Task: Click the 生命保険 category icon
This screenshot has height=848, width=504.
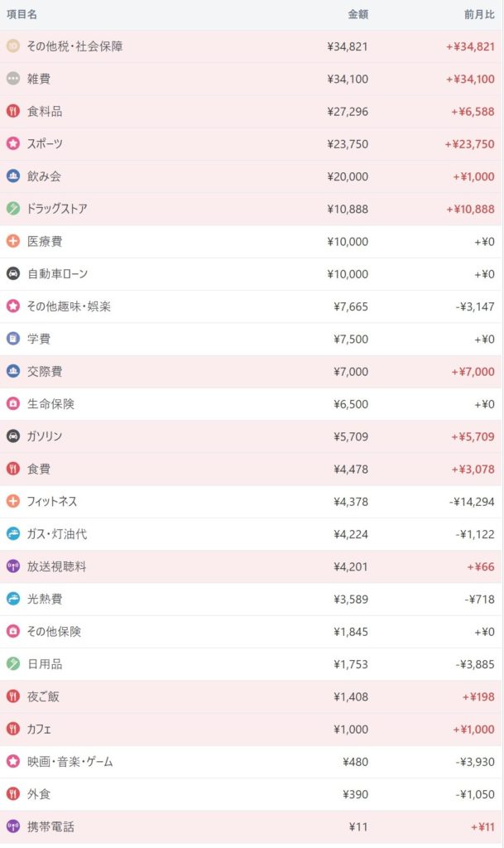Action: click(x=13, y=404)
